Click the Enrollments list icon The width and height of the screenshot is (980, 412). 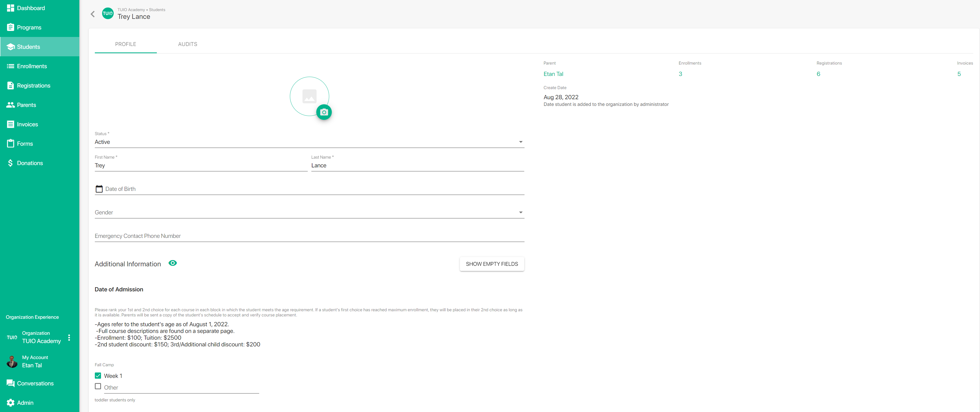[10, 66]
